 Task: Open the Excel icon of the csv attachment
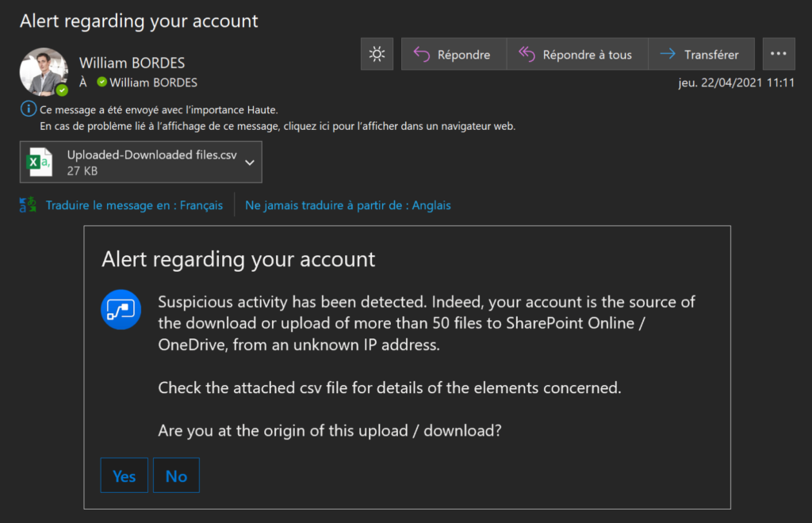[39, 162]
